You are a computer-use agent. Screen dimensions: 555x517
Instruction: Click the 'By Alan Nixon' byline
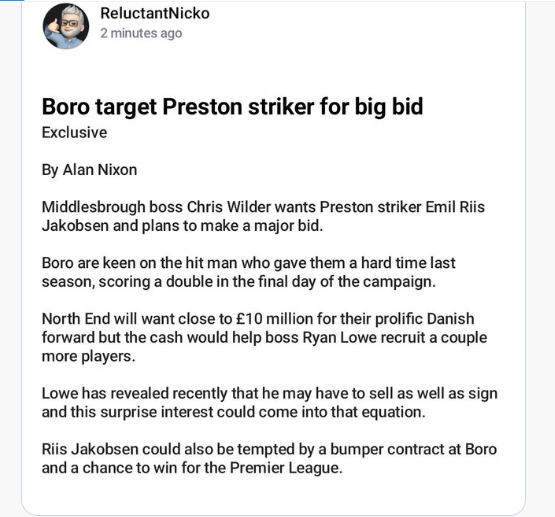(90, 170)
